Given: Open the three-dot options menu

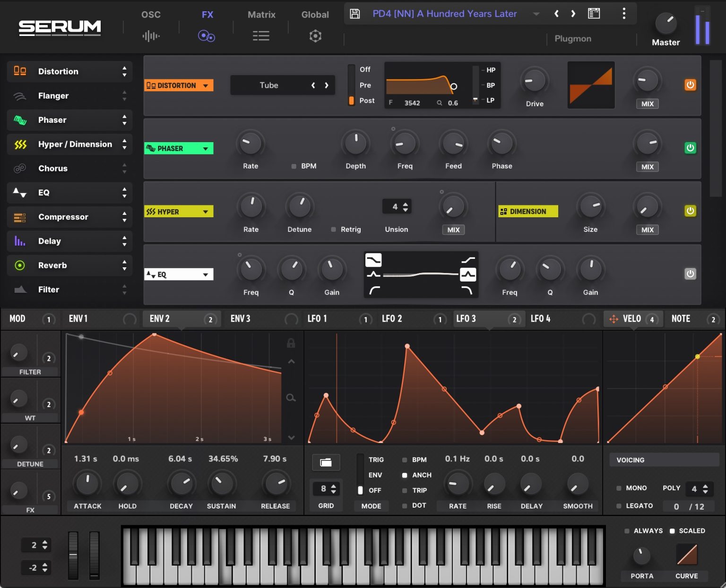Looking at the screenshot, I should click(x=624, y=14).
